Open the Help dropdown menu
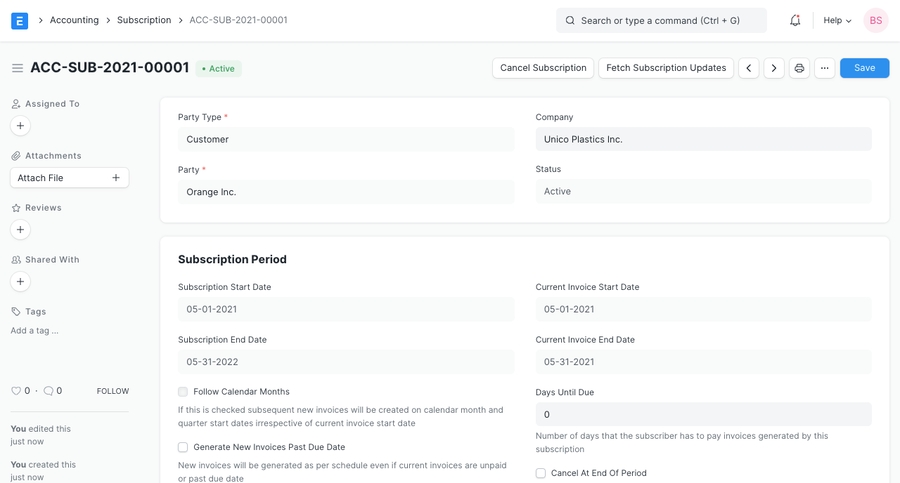The width and height of the screenshot is (900, 483). [x=837, y=20]
